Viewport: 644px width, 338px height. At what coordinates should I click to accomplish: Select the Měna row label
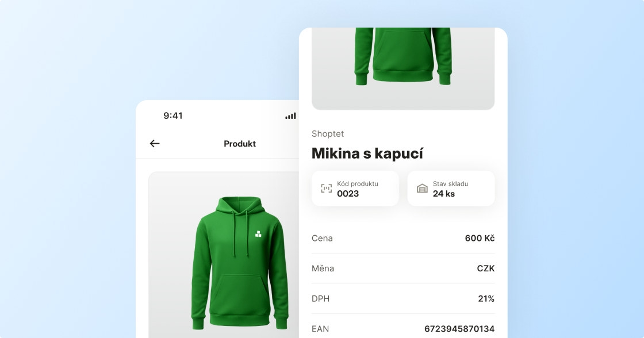click(x=323, y=268)
